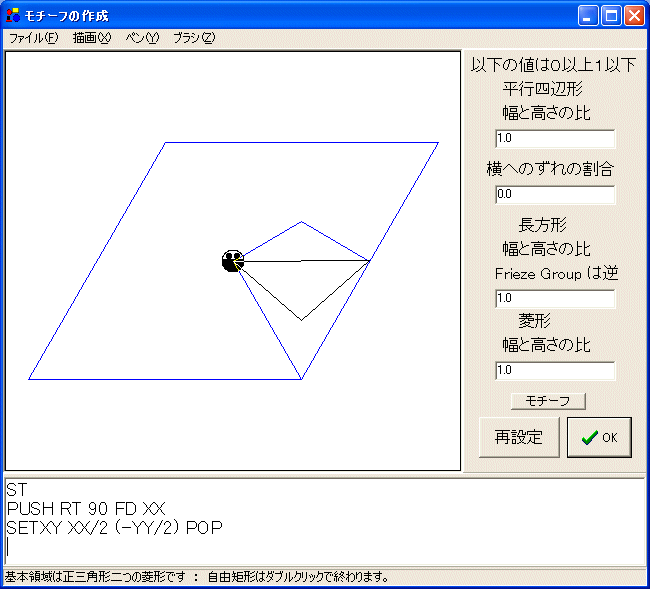Open the ファイル(F) menu
Screen dimensions: 650x589
point(34,38)
